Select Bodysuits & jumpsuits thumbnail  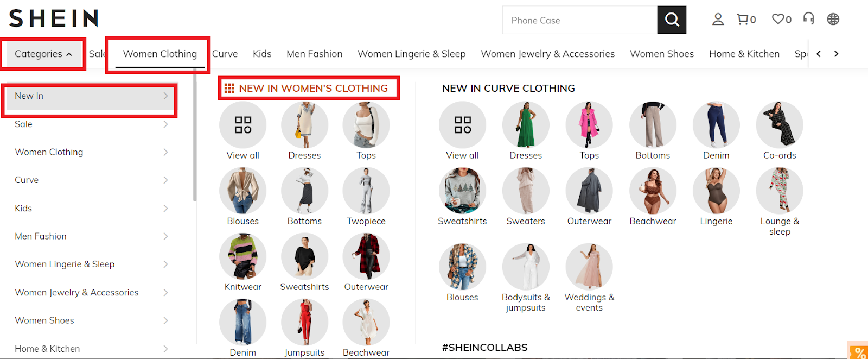click(x=526, y=267)
